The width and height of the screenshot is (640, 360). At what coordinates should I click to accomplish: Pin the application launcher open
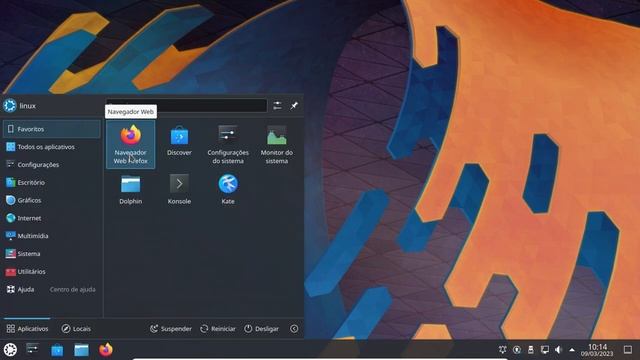pos(294,106)
